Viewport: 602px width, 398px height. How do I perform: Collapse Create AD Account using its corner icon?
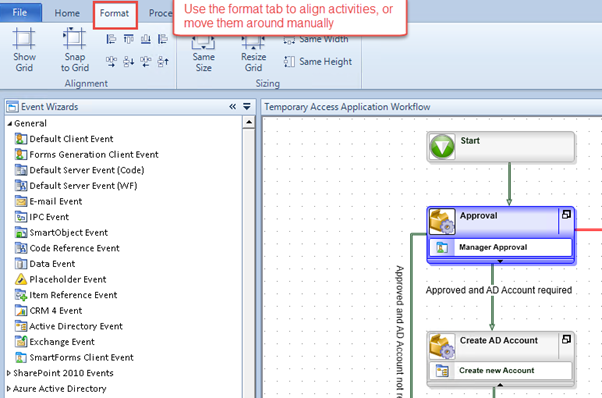566,339
